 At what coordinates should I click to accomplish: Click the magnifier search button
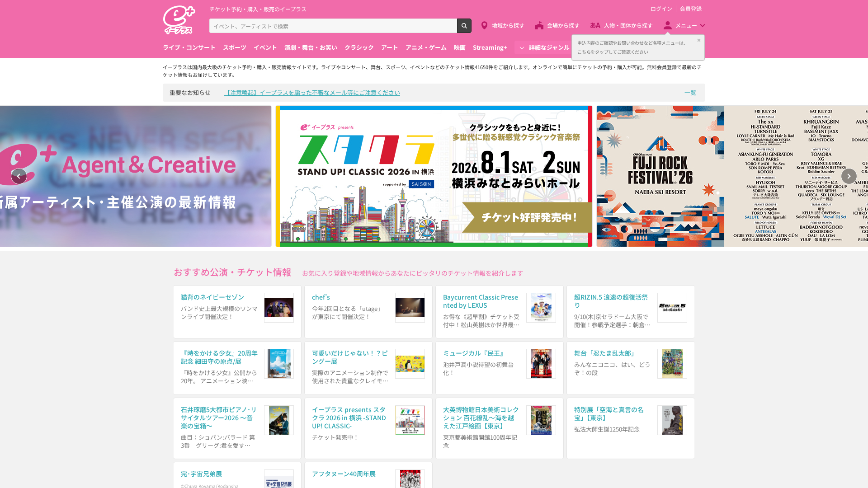[x=464, y=26]
